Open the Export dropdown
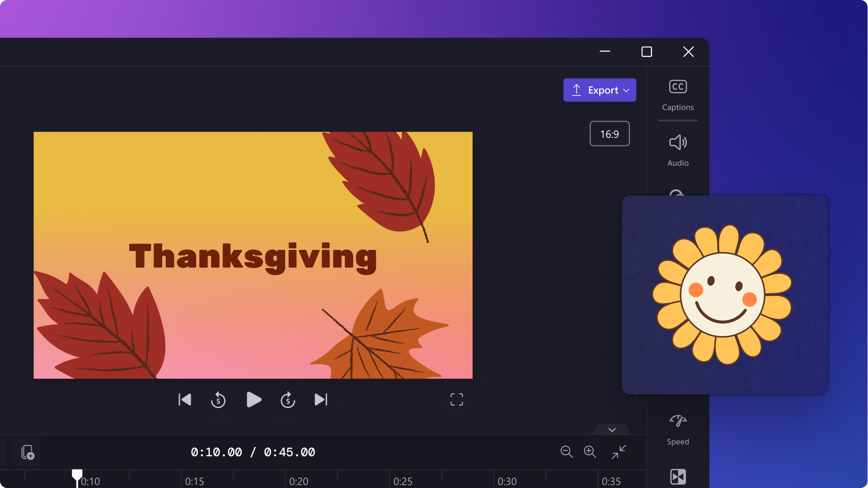The width and height of the screenshot is (868, 488). [600, 90]
